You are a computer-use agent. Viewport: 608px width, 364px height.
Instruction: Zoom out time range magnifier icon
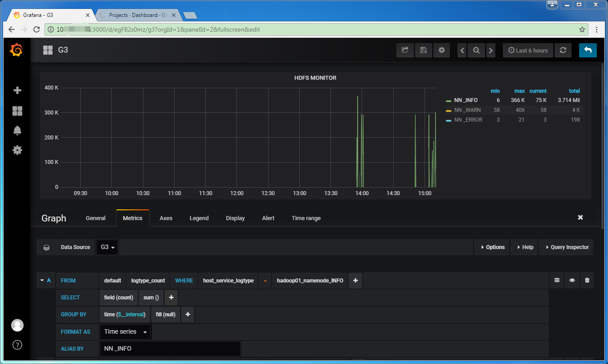point(476,50)
